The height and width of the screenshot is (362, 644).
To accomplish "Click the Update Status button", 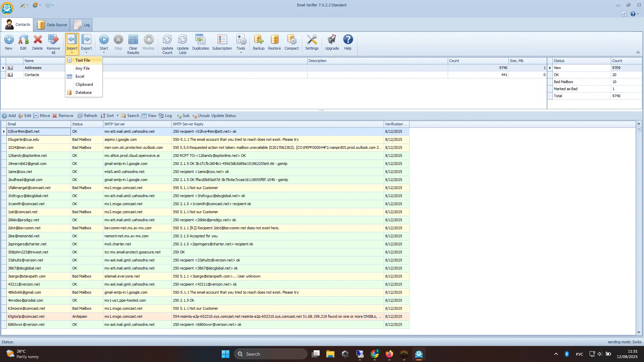I will (223, 116).
